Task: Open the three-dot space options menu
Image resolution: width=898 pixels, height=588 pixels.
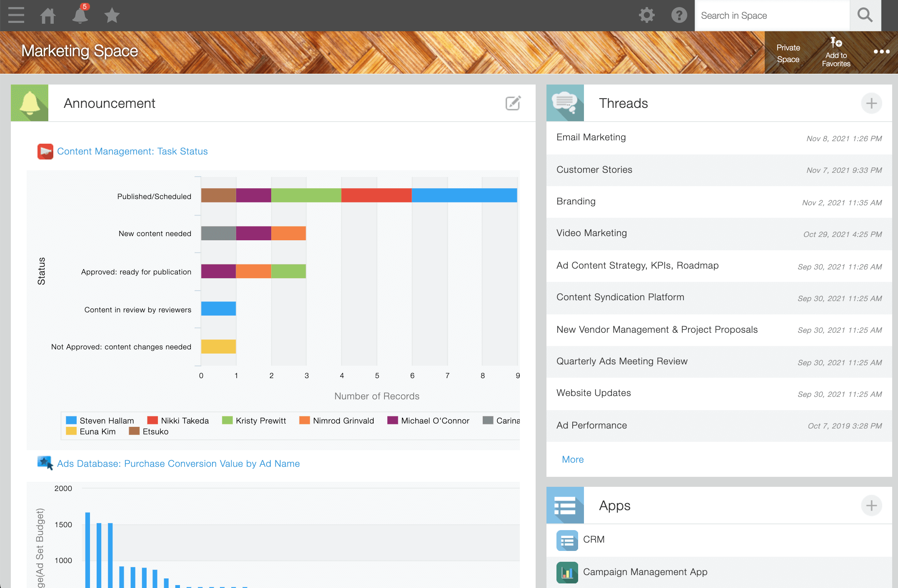Action: pyautogui.click(x=881, y=52)
